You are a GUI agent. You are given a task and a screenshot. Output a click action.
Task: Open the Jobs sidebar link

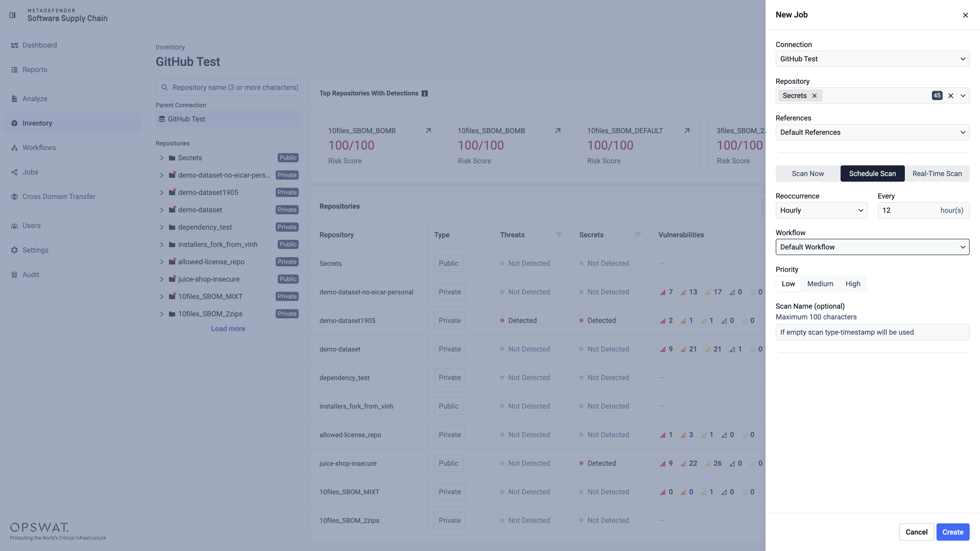tap(72, 172)
